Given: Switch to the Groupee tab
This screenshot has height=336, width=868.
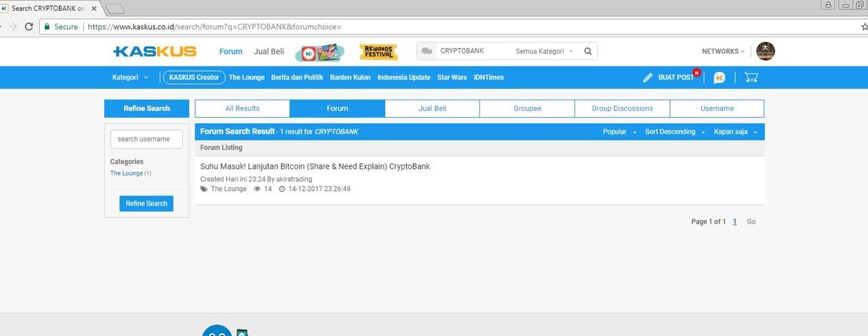Looking at the screenshot, I should coord(527,108).
